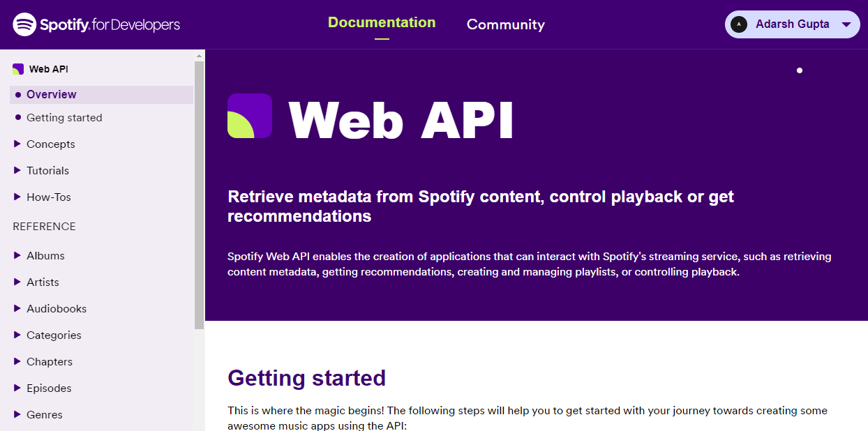868x431 pixels.
Task: Expand the Concepts section
Action: coord(50,144)
